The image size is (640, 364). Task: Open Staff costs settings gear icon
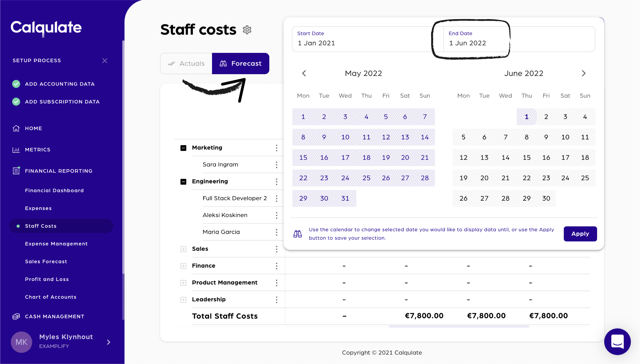tap(247, 30)
